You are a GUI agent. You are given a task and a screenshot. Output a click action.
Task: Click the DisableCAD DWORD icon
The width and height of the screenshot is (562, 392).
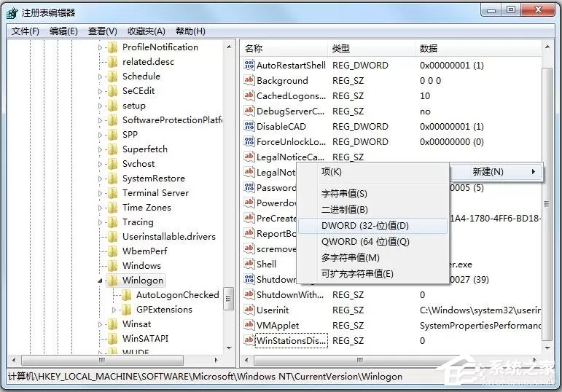pos(249,126)
